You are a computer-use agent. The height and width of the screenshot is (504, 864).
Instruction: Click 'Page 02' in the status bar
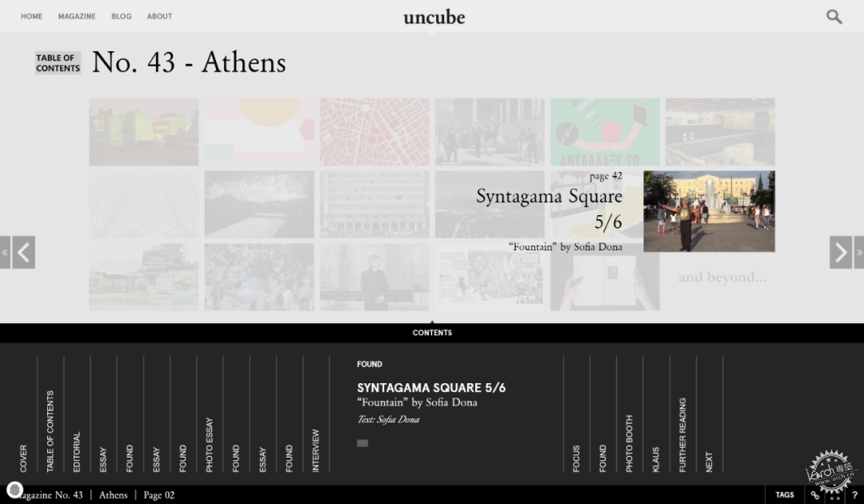click(158, 495)
